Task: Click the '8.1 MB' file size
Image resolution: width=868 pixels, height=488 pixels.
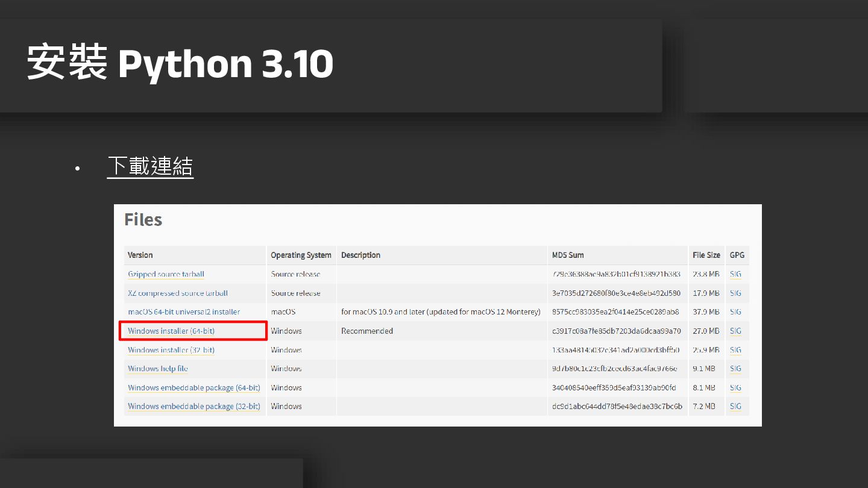Action: tap(704, 388)
